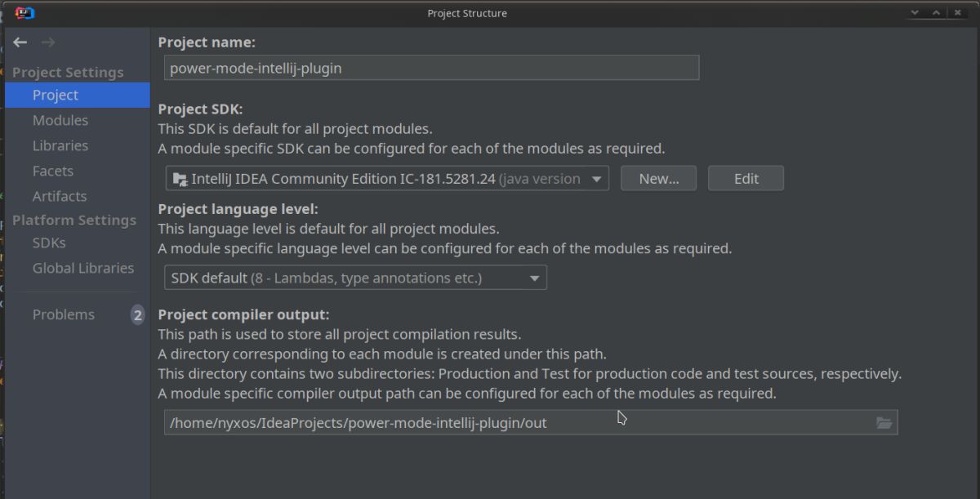Click the forward navigation arrow

(x=48, y=42)
